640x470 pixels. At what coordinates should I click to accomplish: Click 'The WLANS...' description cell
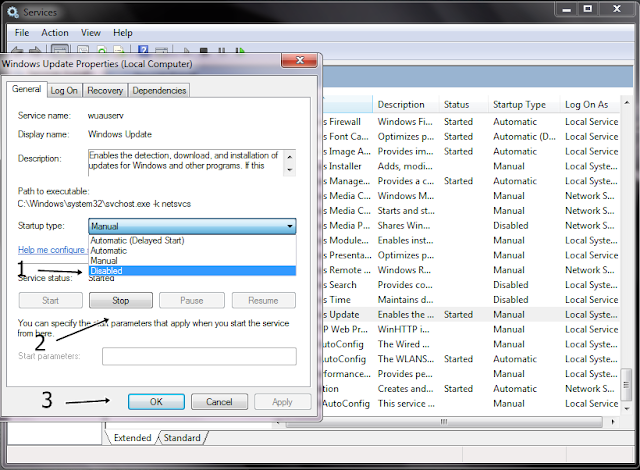pyautogui.click(x=406, y=359)
